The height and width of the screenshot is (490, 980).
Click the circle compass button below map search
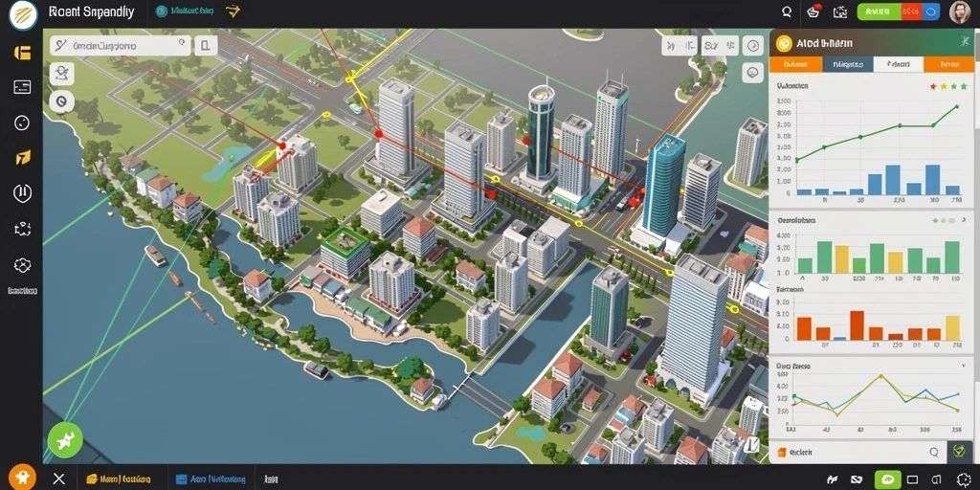(61, 100)
